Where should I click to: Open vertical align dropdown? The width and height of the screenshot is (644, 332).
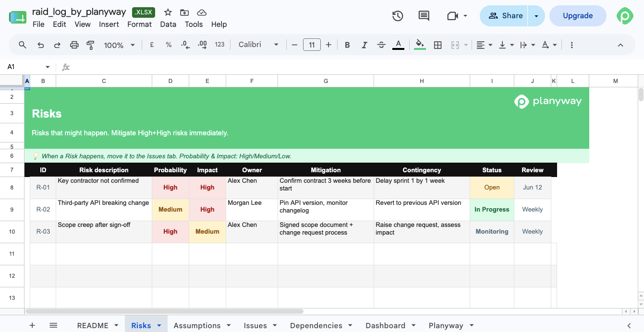(x=506, y=45)
